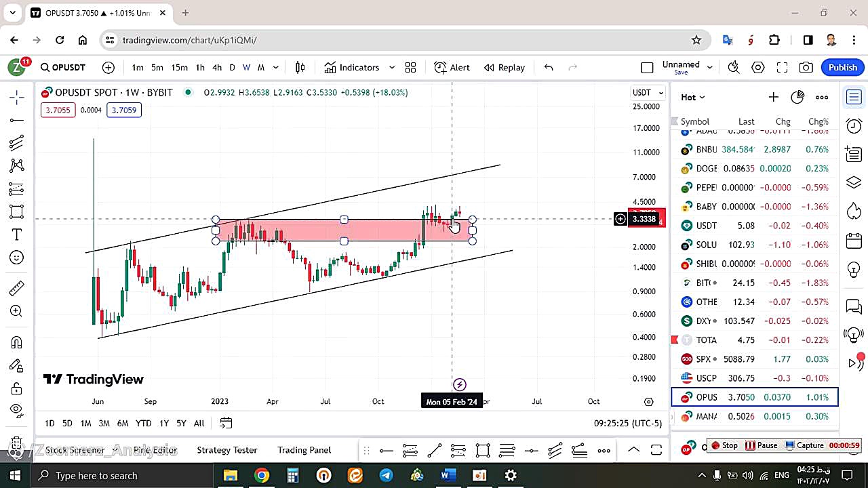
Task: Select the Text annotation tool
Action: coord(17,235)
